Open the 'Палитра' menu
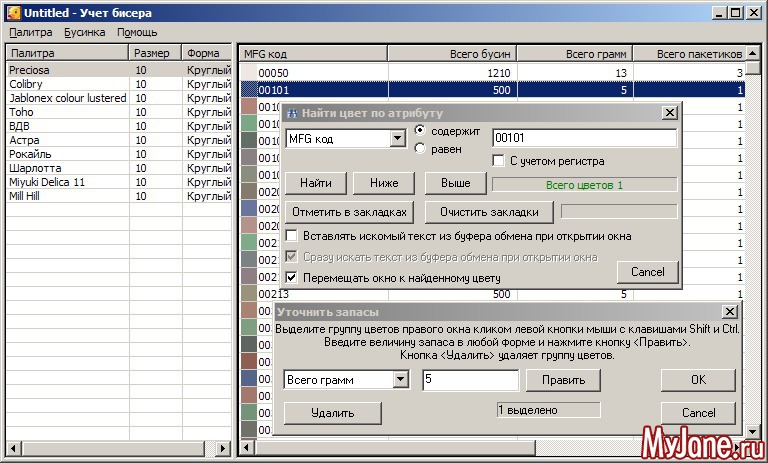 30,32
